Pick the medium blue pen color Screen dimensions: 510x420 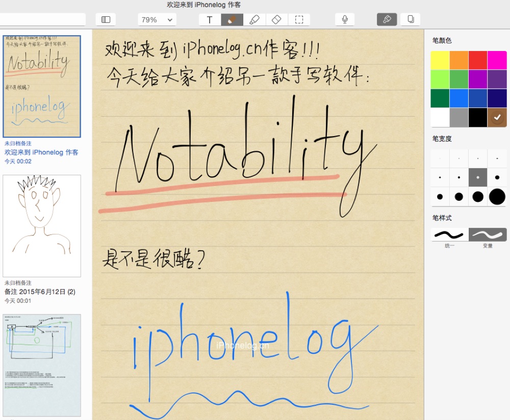[478, 98]
